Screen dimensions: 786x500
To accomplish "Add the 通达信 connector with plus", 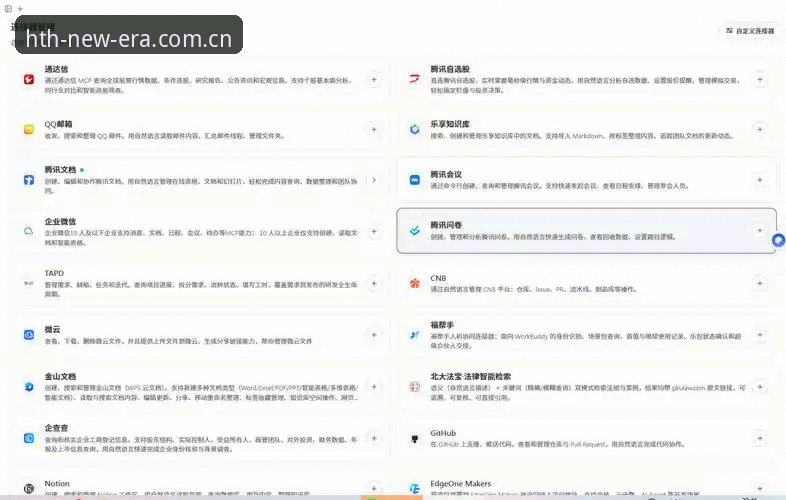I will 374,79.
